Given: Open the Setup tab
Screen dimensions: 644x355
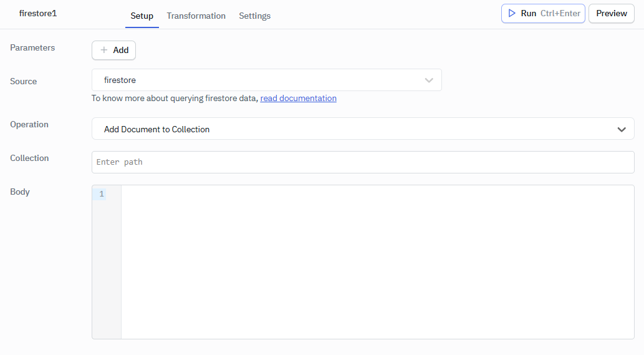Looking at the screenshot, I should click(x=142, y=16).
